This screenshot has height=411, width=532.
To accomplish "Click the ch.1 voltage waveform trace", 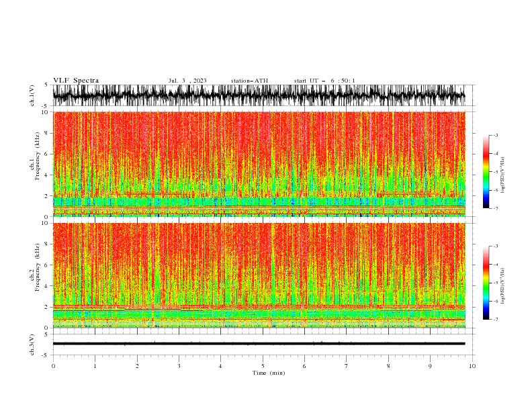I will pyautogui.click(x=259, y=95).
